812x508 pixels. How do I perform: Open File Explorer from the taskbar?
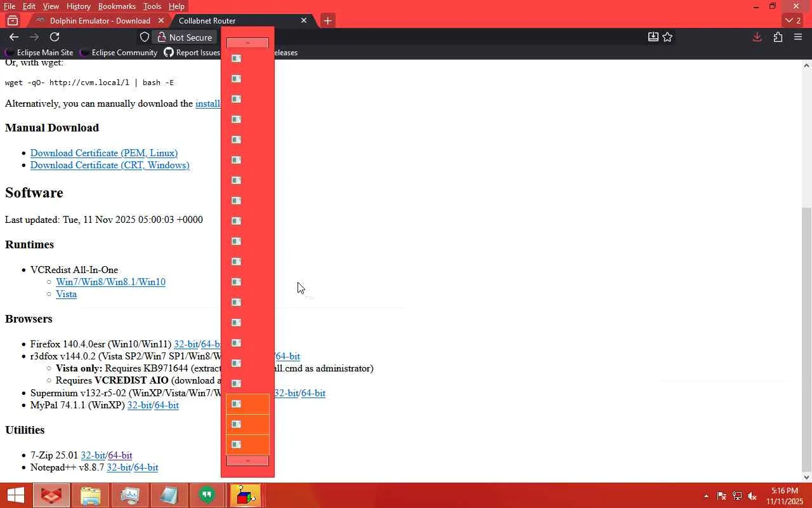tap(91, 495)
